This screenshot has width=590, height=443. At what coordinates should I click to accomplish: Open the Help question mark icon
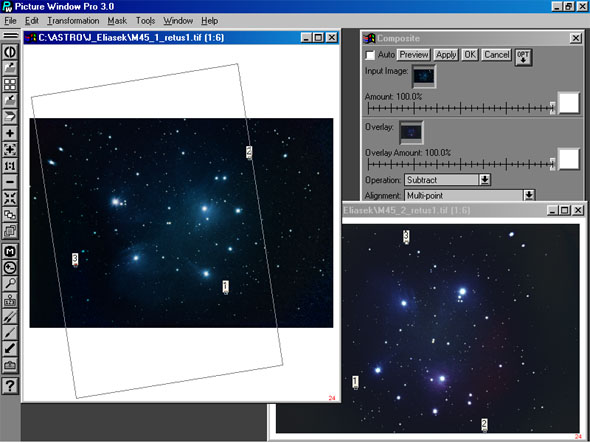point(10,386)
